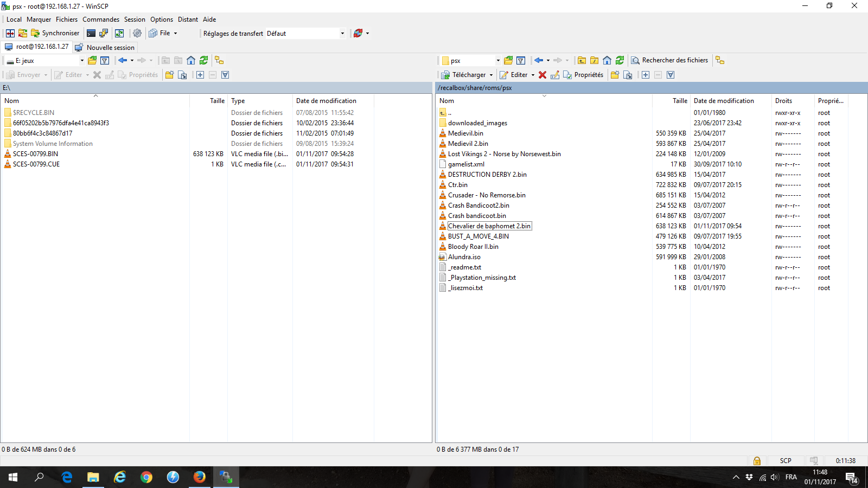Create new remote folder icon
Screen dimensions: 868x488
click(x=615, y=75)
